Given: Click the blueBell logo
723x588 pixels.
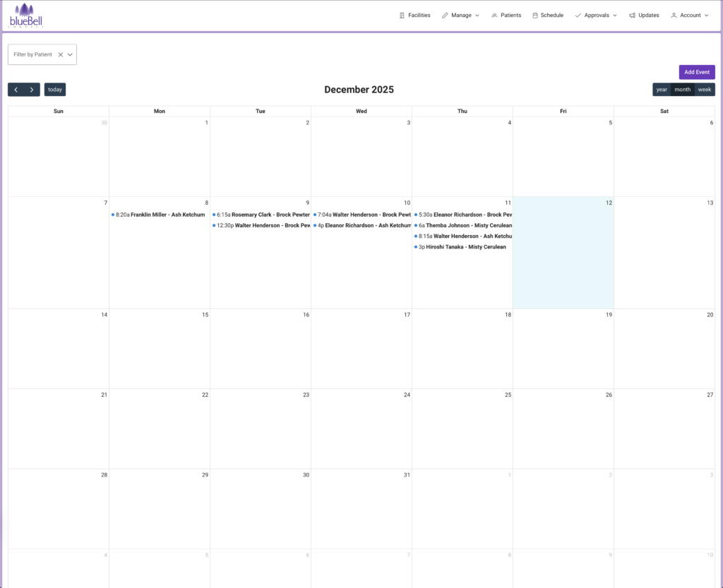Looking at the screenshot, I should (x=27, y=16).
